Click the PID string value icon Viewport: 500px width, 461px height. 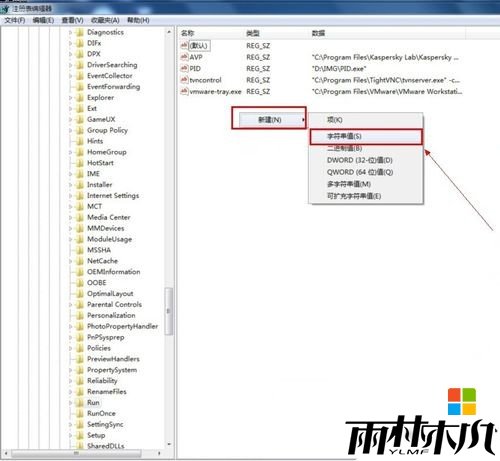coord(184,68)
